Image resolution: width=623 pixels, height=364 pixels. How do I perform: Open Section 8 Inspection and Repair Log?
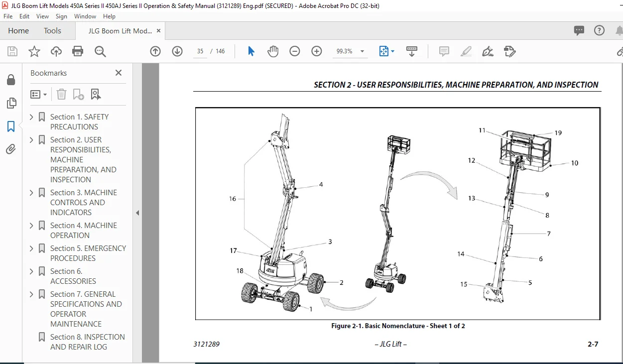[87, 342]
